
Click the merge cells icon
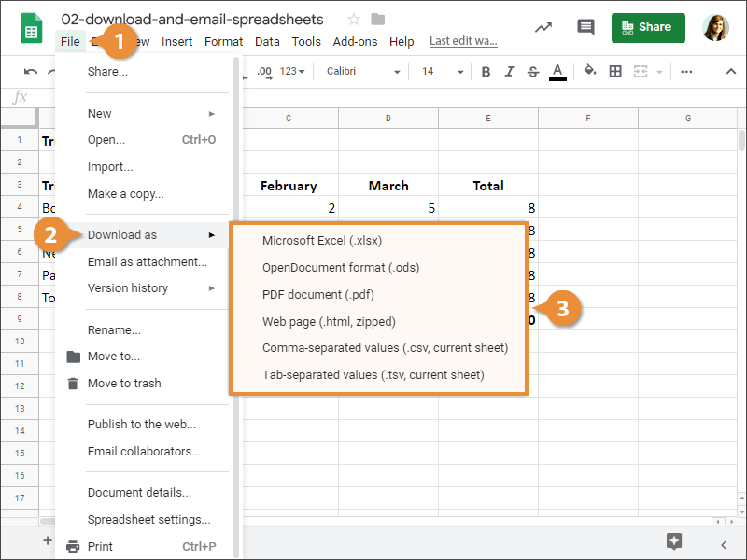pyautogui.click(x=641, y=71)
